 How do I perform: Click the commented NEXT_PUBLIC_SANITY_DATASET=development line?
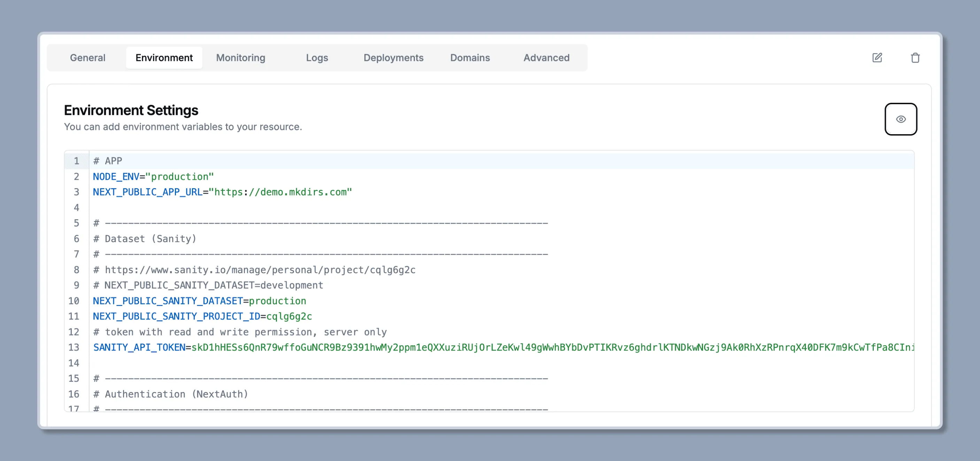coord(208,285)
